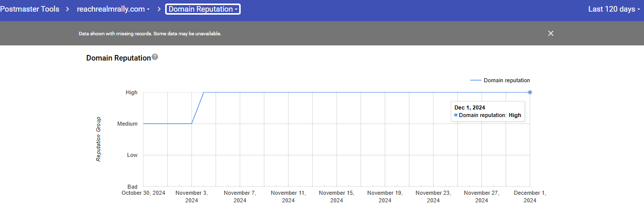
Task: Click the breadcrumb chevron after Postmaster Tools
Action: [x=66, y=9]
